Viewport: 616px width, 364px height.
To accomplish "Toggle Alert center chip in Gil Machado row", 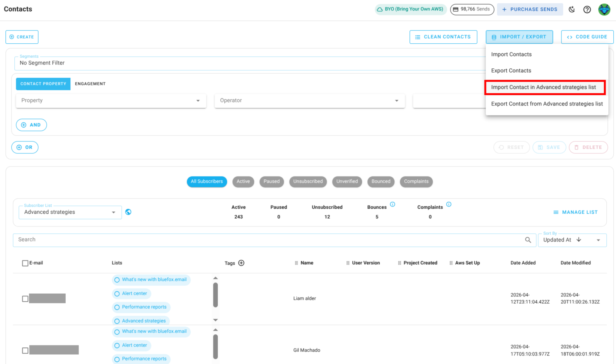I will 131,345.
